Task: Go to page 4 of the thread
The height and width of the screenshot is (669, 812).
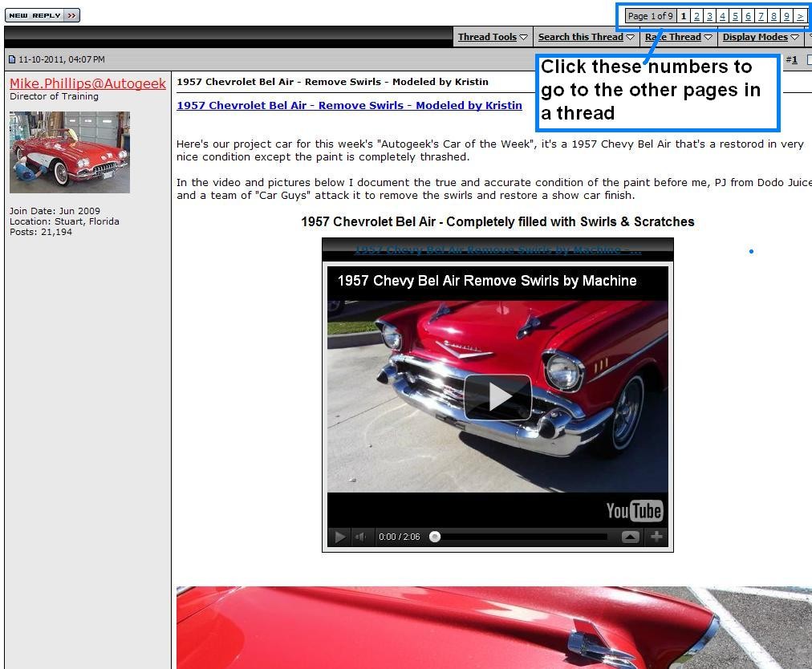Action: [x=722, y=16]
